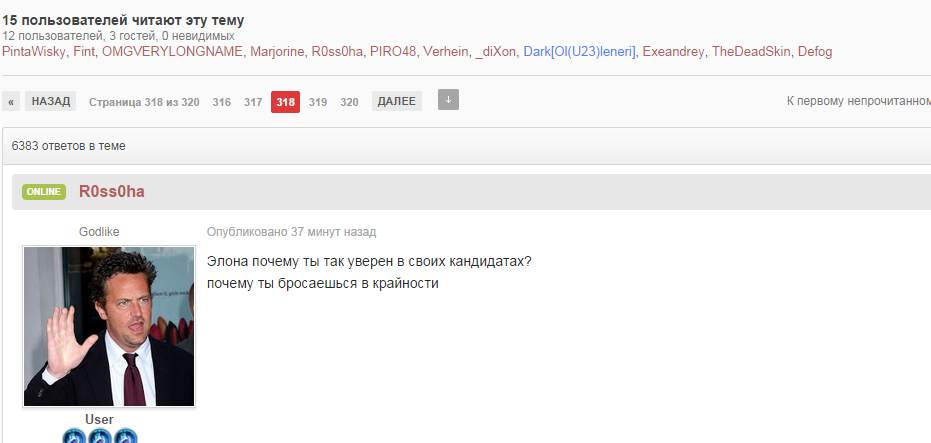Image resolution: width=931 pixels, height=443 pixels.
Task: Open OMGVERYLONGNAME's profile link
Action: tap(172, 52)
